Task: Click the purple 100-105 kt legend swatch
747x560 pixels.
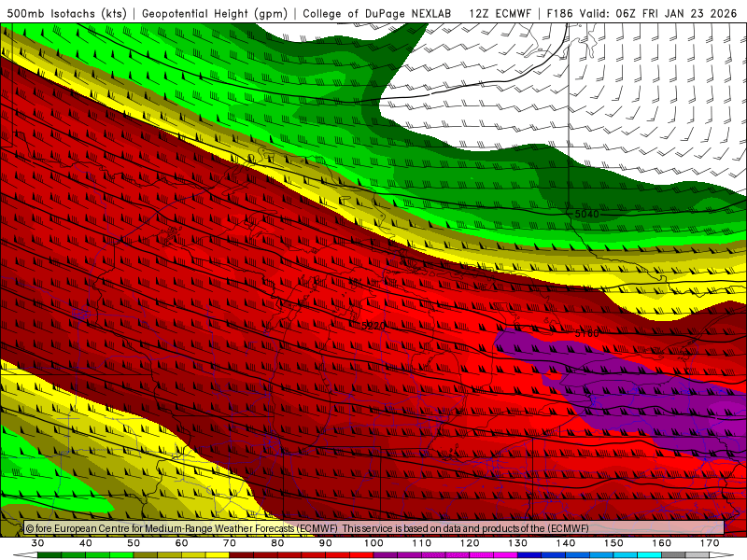Action: point(386,555)
